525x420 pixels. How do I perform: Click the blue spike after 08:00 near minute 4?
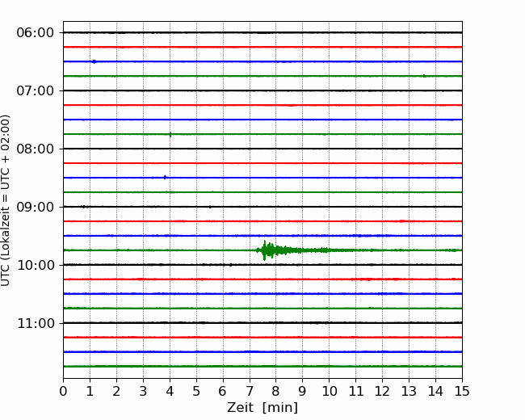(x=165, y=178)
